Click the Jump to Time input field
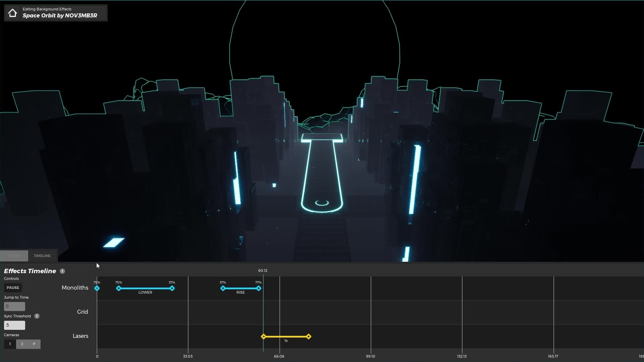 [14, 306]
